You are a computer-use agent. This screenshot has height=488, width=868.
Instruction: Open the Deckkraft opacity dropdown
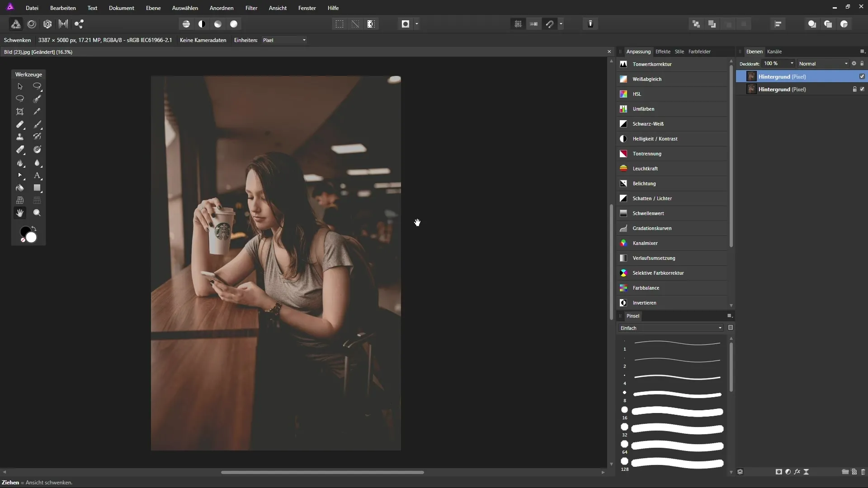pyautogui.click(x=792, y=64)
